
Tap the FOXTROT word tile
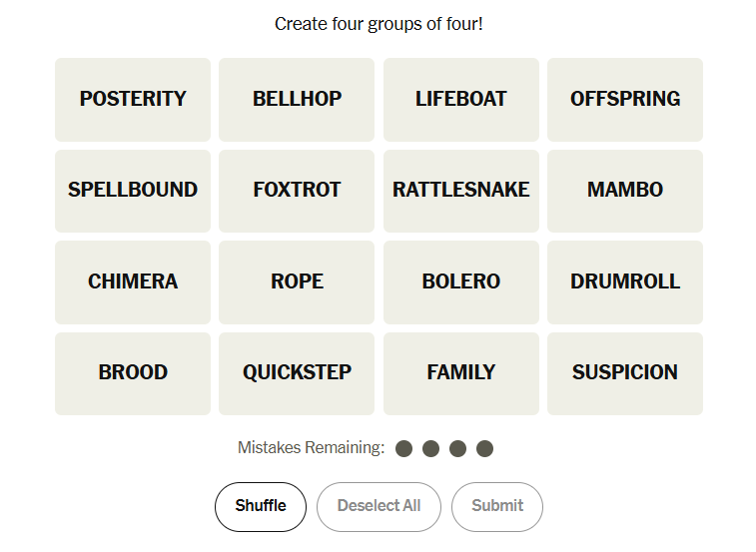tap(297, 190)
